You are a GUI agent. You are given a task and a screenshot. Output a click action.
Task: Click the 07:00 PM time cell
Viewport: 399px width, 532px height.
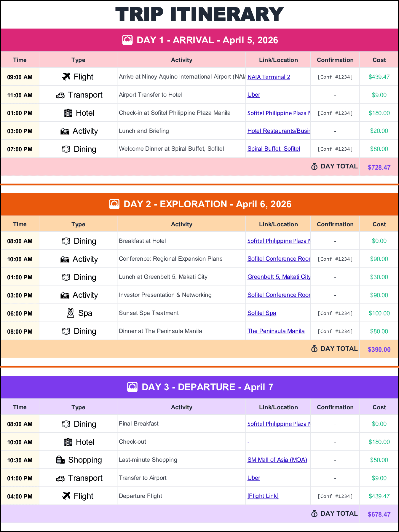coord(20,149)
